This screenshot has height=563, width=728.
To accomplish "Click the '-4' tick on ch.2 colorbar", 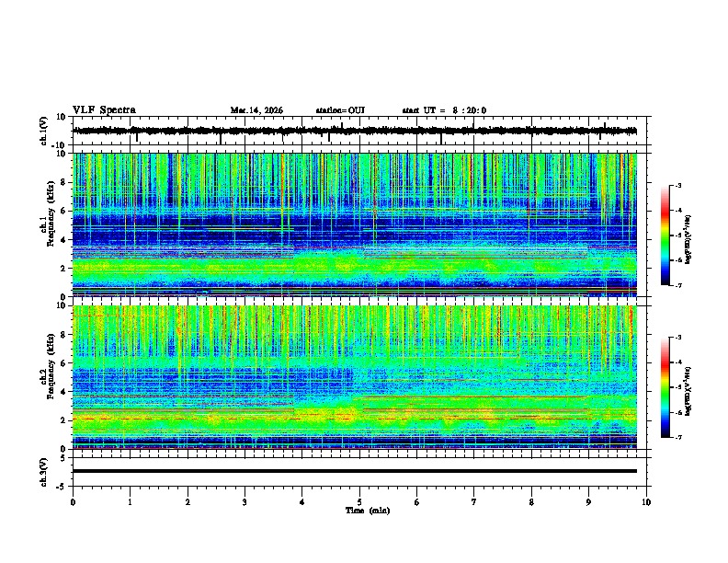I will pyautogui.click(x=677, y=362).
